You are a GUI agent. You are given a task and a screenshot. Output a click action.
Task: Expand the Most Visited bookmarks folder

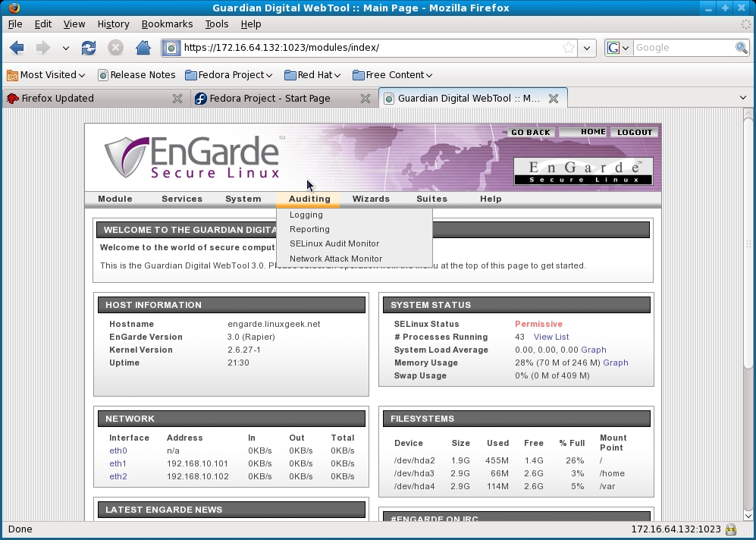(x=46, y=75)
